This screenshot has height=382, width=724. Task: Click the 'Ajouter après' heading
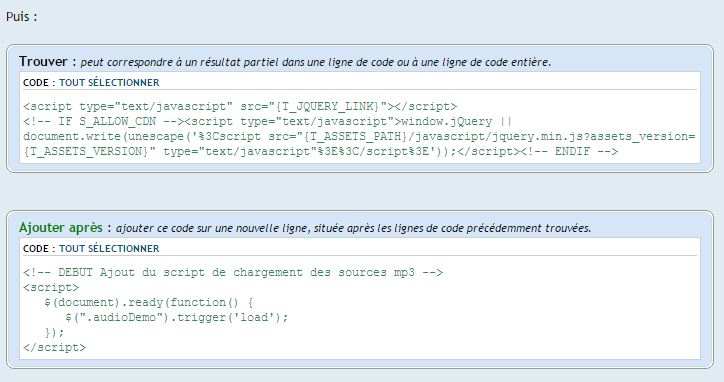[60, 228]
